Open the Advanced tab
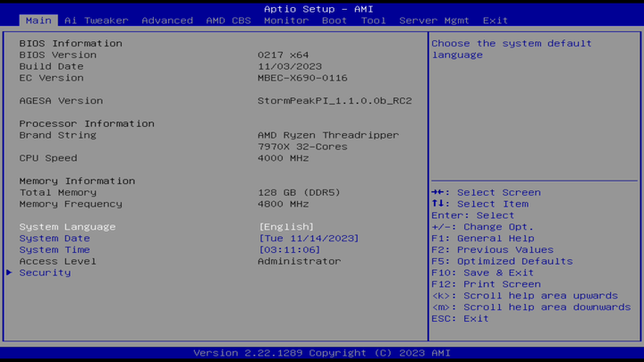 [x=167, y=21]
